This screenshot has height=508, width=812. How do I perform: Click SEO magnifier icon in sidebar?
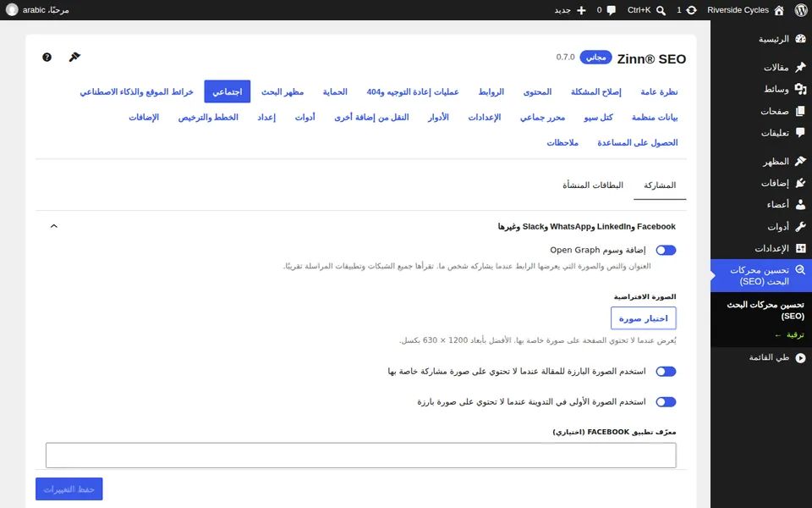point(801,270)
